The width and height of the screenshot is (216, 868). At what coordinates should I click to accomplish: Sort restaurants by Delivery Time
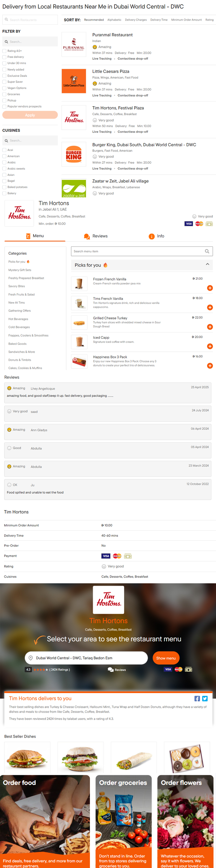(x=159, y=20)
